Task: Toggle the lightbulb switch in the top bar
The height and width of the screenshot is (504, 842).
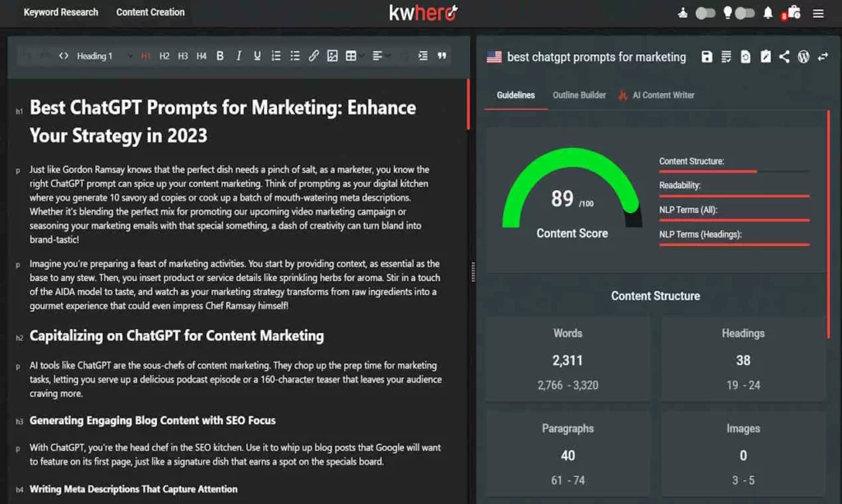Action: coord(744,13)
